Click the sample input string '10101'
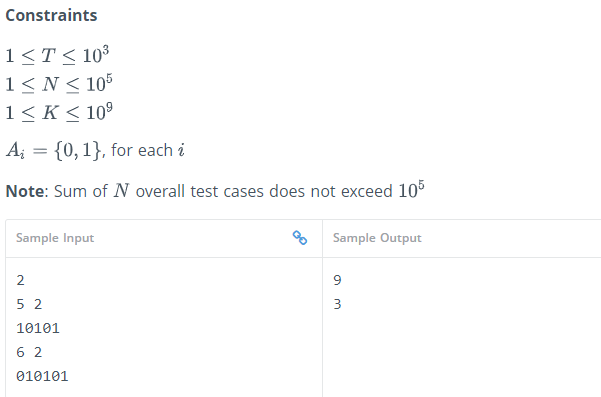 click(38, 328)
